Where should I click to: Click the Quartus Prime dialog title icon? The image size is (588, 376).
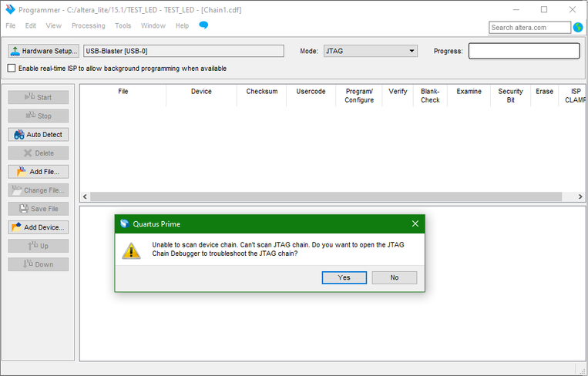pos(125,223)
